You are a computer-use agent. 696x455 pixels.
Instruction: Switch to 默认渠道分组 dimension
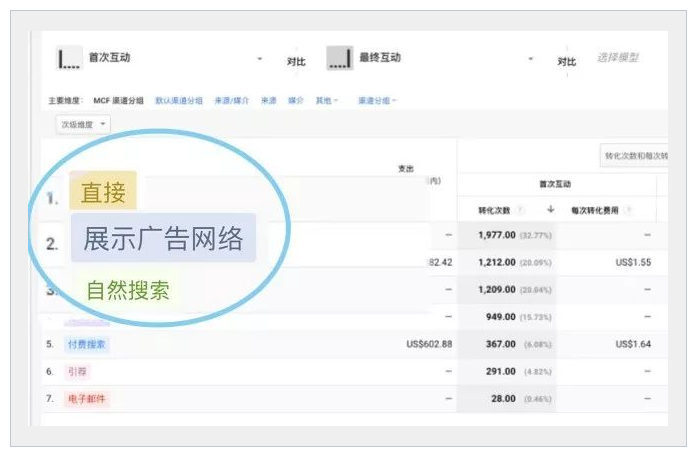point(178,100)
